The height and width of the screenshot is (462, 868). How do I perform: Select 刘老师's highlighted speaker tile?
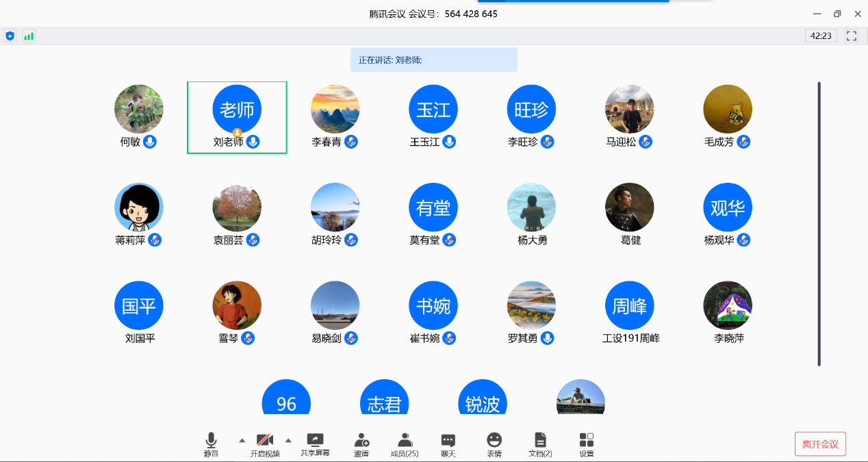point(237,117)
